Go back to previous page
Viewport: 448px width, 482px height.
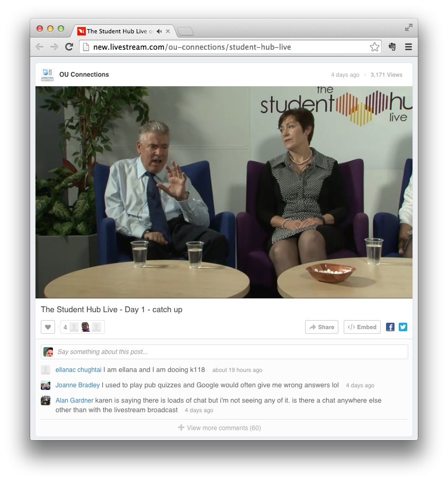pos(40,47)
